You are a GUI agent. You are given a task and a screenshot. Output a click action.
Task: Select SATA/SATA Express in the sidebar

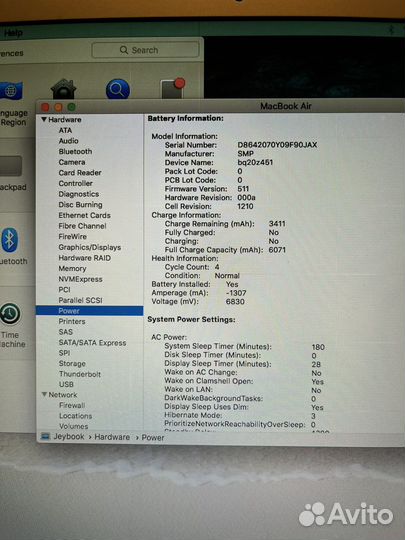coord(92,343)
